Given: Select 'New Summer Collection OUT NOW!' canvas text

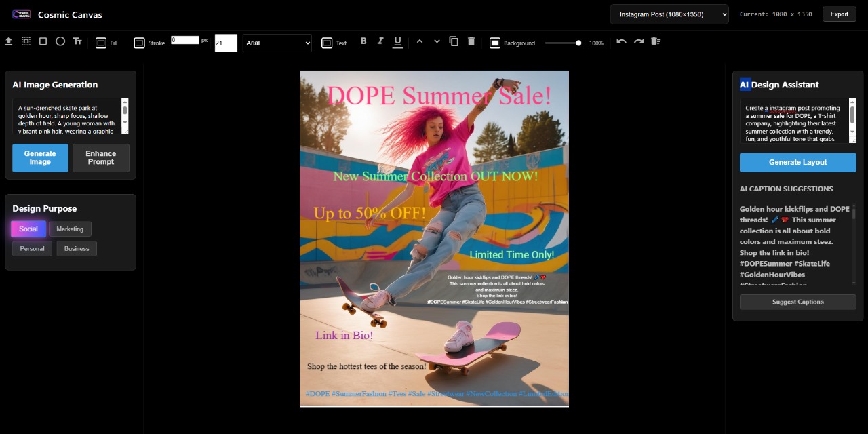Looking at the screenshot, I should coord(435,176).
